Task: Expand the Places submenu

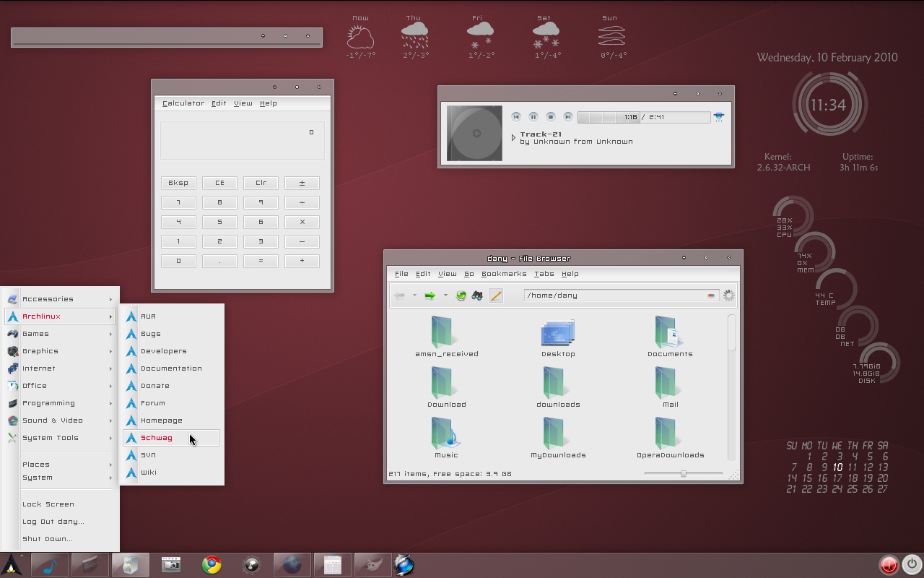Action: pos(61,465)
